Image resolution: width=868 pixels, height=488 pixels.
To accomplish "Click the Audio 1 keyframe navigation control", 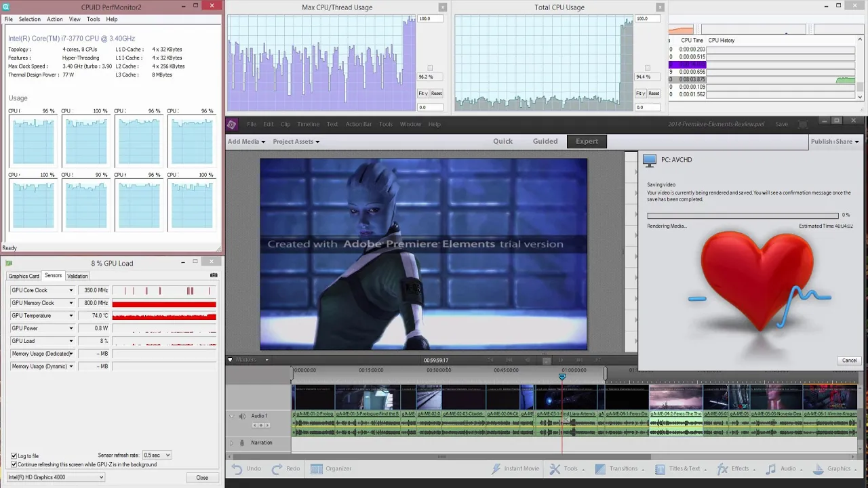I will click(261, 425).
